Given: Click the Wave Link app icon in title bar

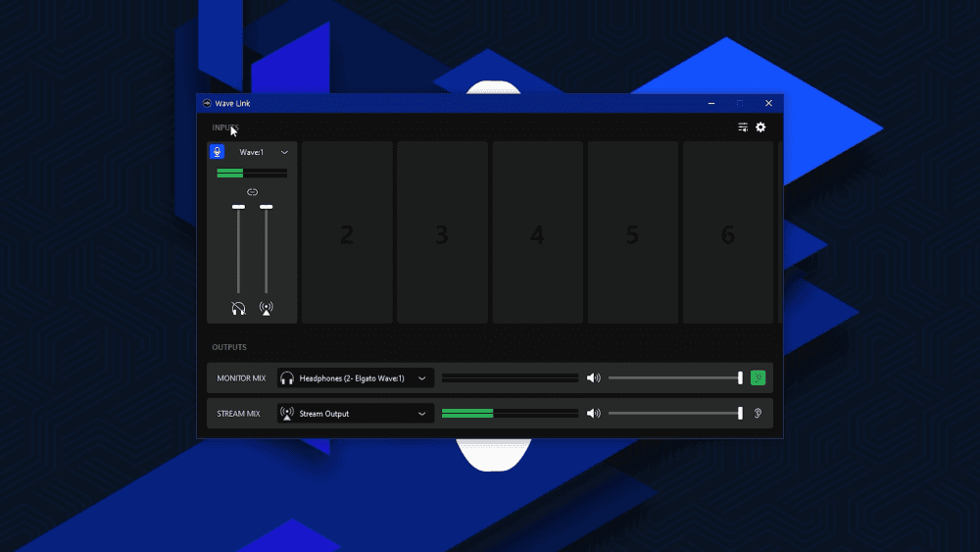Looking at the screenshot, I should click(x=207, y=103).
